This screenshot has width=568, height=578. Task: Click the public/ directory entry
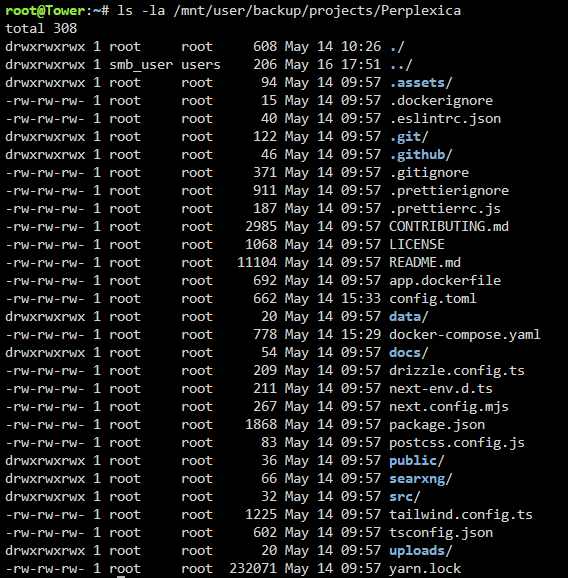pos(417,461)
